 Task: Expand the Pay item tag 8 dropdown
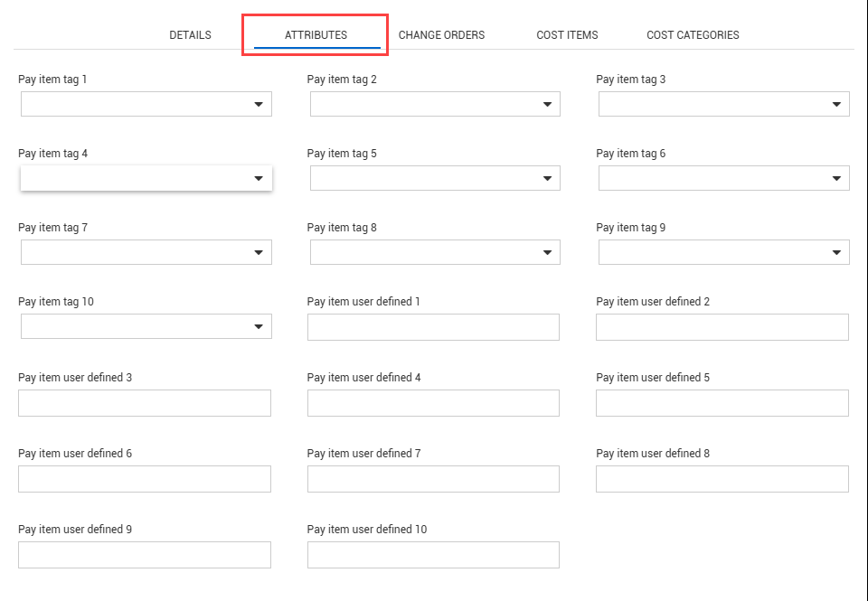[435, 252]
